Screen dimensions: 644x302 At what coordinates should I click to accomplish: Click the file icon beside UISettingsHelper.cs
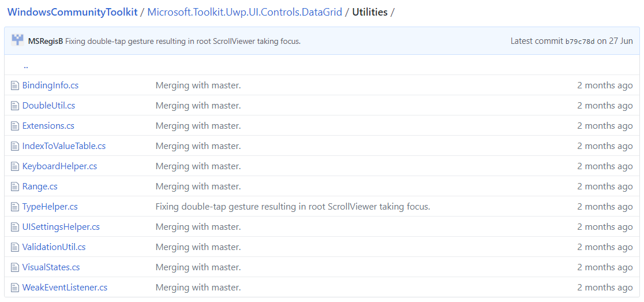tap(15, 227)
